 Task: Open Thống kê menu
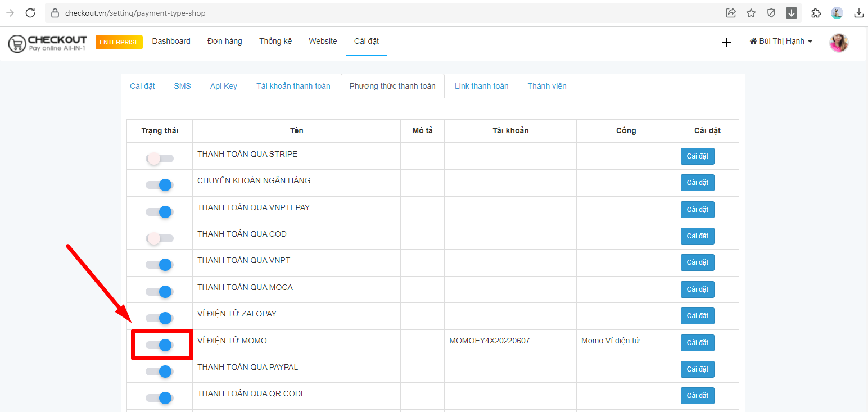point(275,41)
